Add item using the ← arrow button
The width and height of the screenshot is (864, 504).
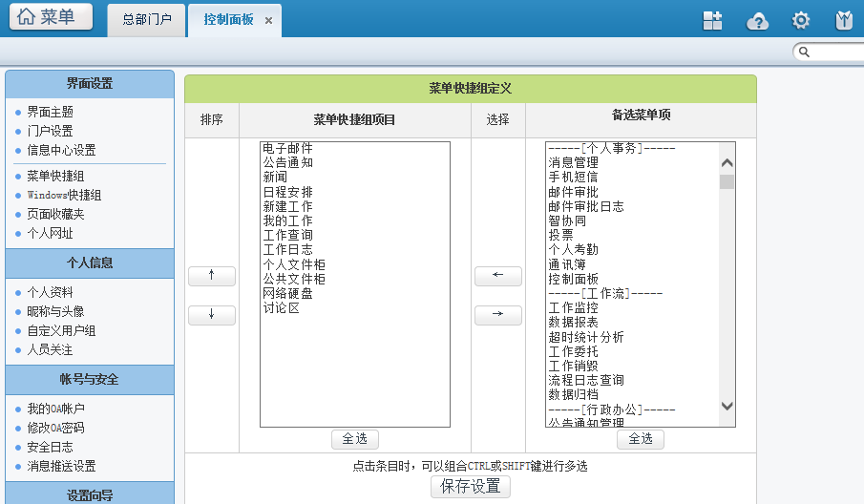click(497, 276)
